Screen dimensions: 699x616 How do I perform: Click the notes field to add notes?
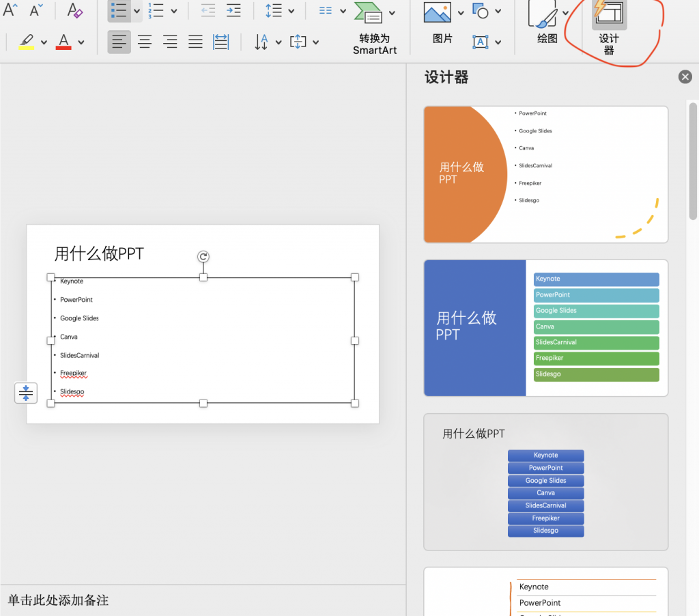click(205, 600)
